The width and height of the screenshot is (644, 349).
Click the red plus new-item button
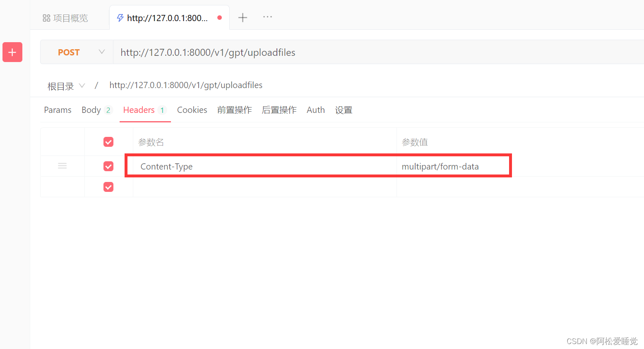12,52
